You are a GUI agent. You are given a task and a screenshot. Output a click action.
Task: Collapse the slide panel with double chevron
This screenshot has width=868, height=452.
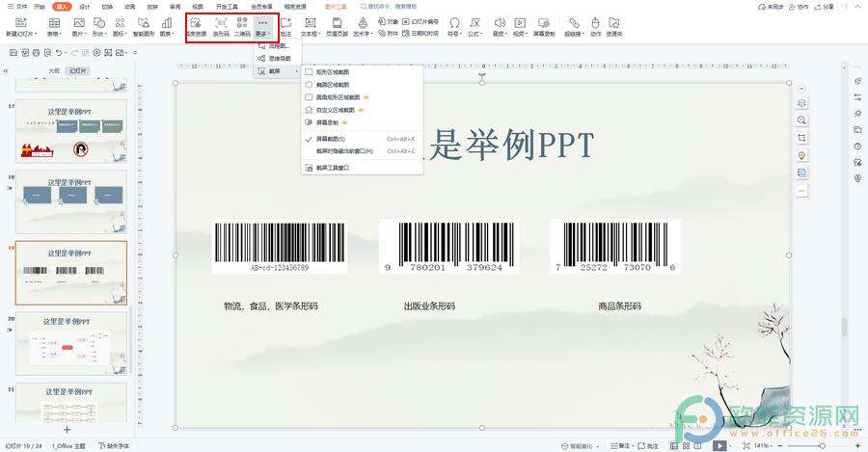tap(6, 70)
